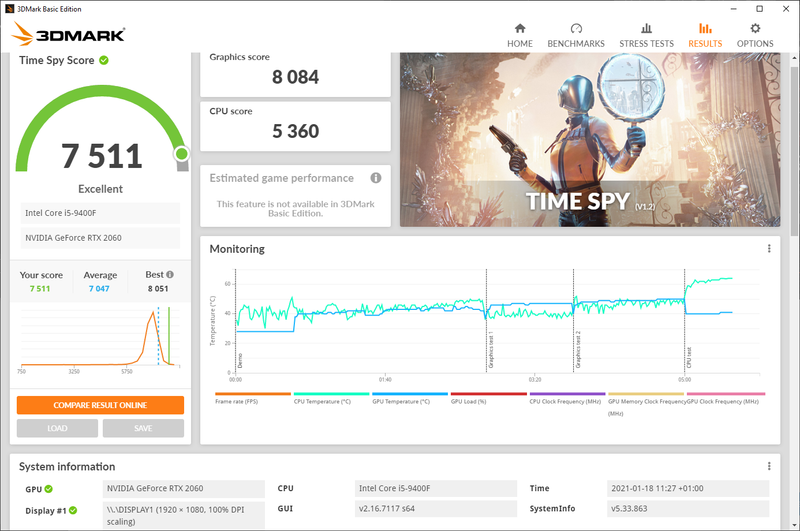Toggle GPU Memory Clock Frequency legend
Viewport: 800px width, 531px height.
click(x=646, y=404)
